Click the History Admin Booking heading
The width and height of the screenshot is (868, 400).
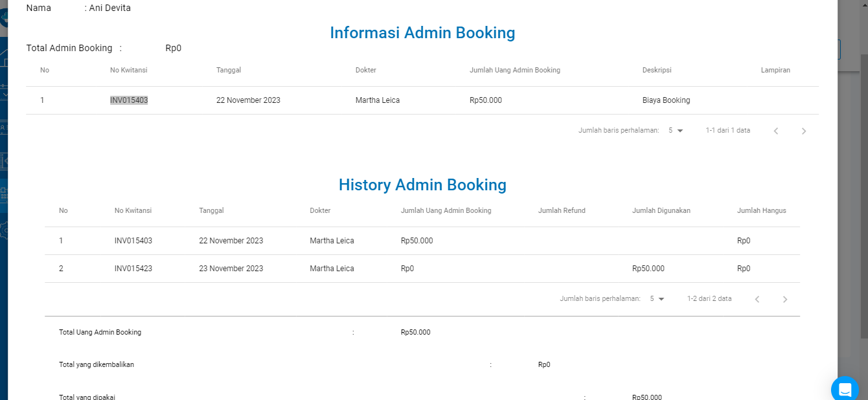[x=422, y=185]
